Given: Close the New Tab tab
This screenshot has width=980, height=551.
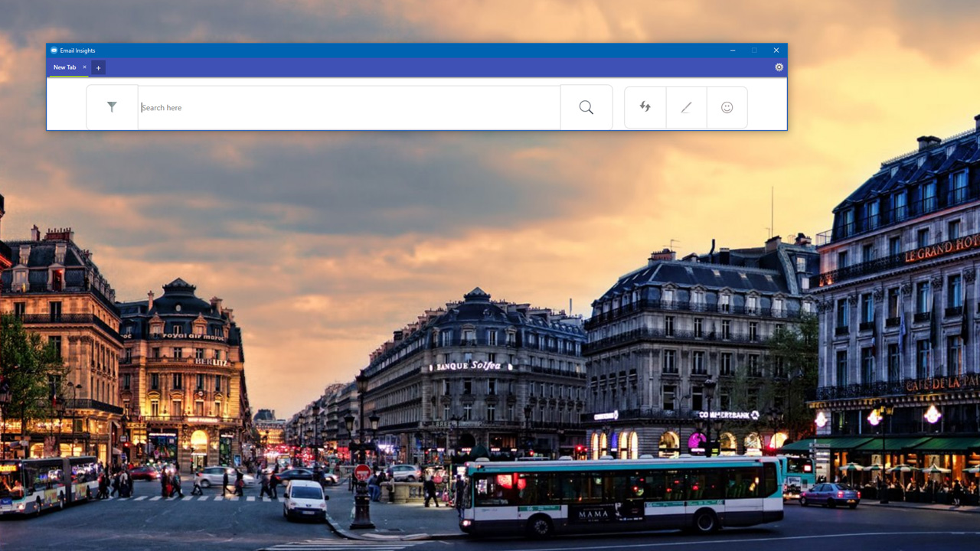Looking at the screenshot, I should pos(84,67).
